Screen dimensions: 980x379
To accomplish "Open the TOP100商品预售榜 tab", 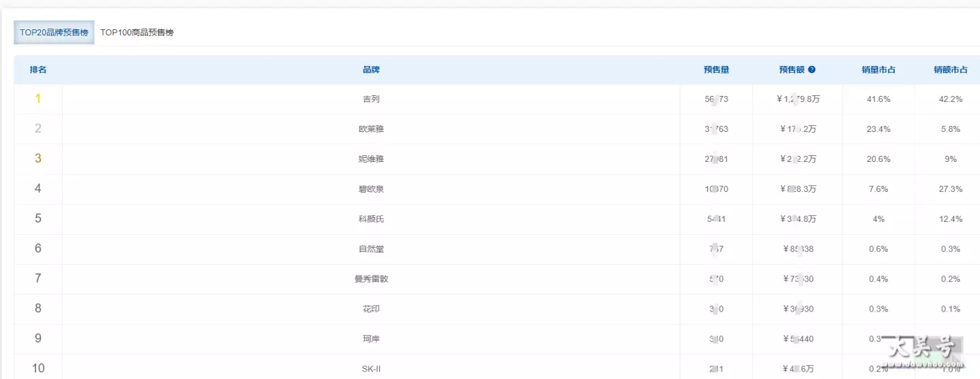I will pyautogui.click(x=137, y=33).
